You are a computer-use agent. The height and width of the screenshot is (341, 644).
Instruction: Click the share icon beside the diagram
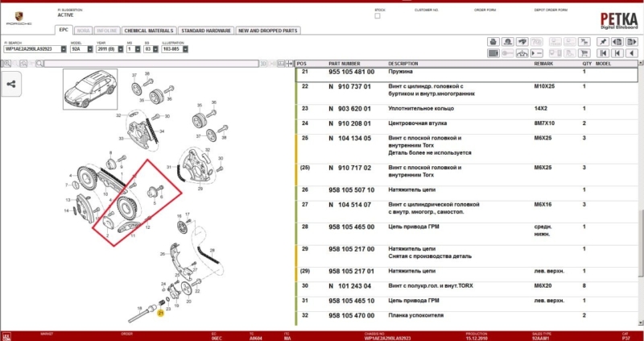click(12, 82)
